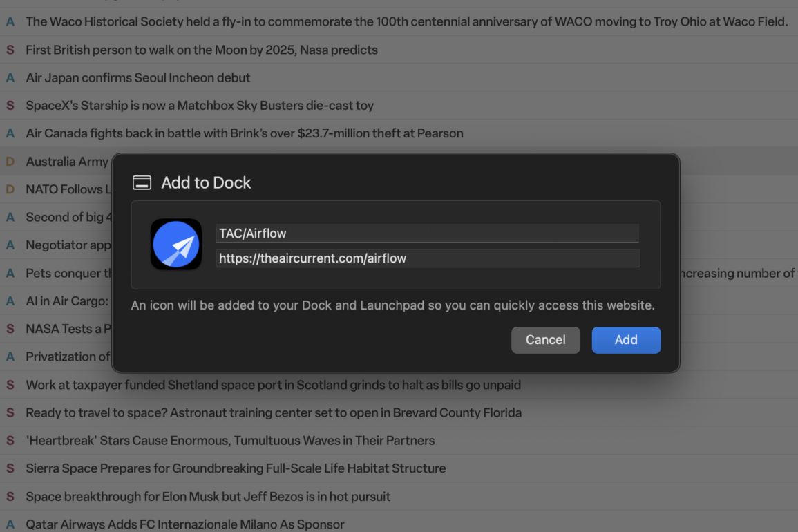Open Shetland space port Scotland article

(x=273, y=385)
